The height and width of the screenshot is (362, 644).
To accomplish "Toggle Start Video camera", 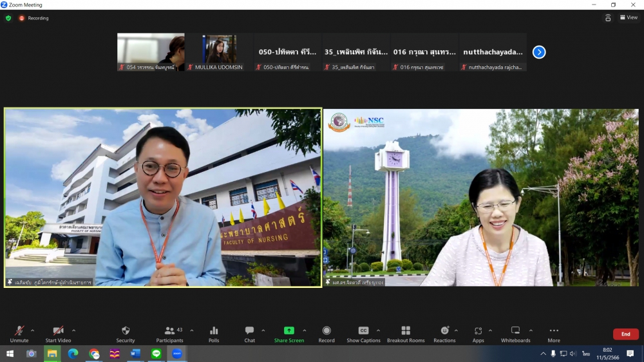I will click(58, 330).
